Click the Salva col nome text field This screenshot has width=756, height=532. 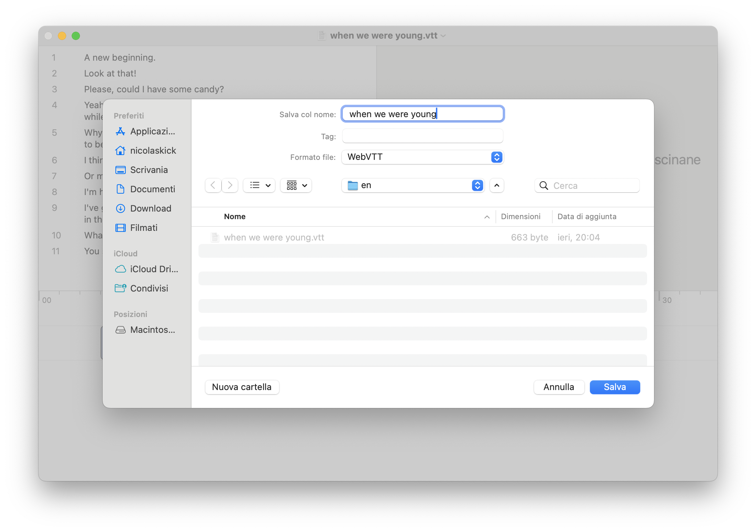tap(422, 114)
